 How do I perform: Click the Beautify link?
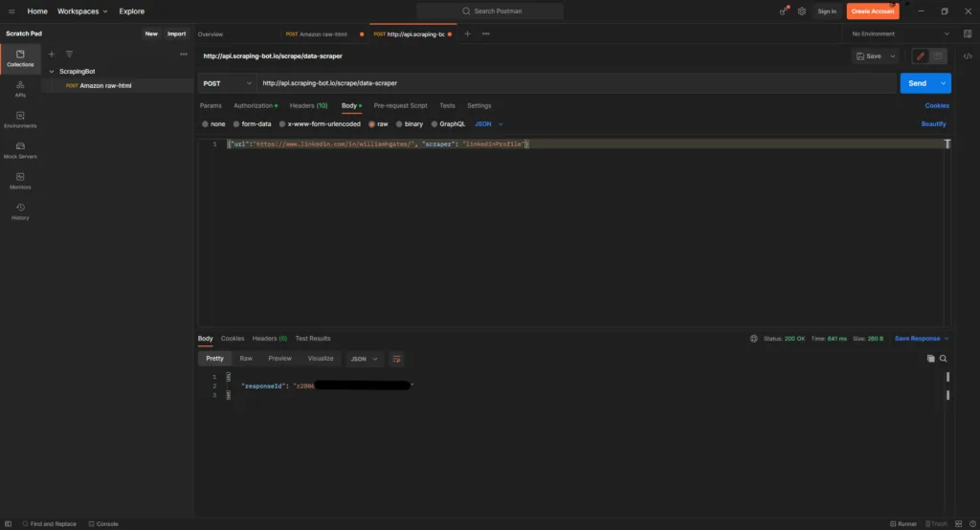pyautogui.click(x=933, y=123)
